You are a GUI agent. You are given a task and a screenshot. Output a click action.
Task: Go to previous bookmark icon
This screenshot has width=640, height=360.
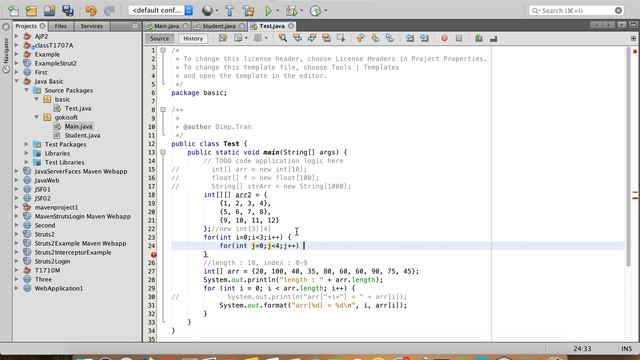tap(360, 38)
